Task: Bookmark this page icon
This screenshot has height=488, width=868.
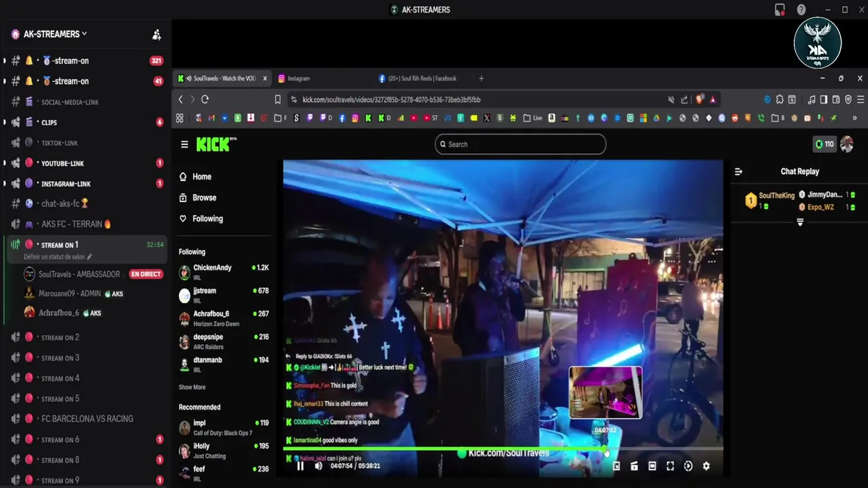Action: (277, 100)
